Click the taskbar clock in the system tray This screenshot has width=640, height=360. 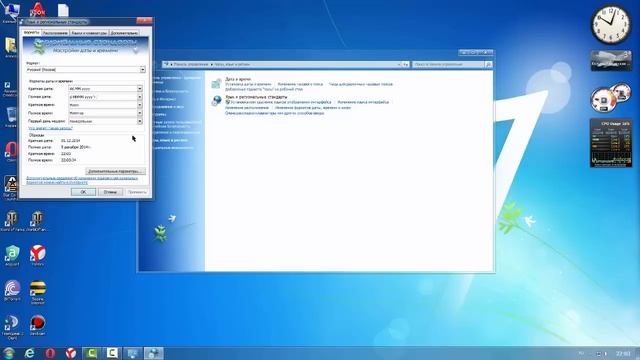[623, 353]
